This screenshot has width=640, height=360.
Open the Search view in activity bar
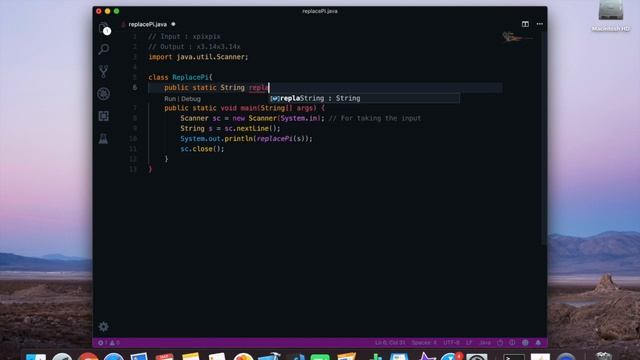pyautogui.click(x=104, y=49)
